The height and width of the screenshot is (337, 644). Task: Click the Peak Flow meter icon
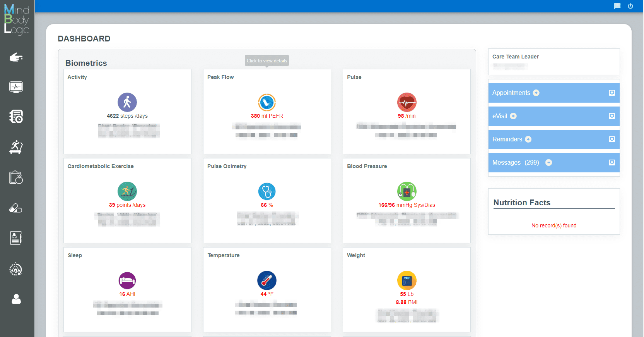(x=267, y=102)
